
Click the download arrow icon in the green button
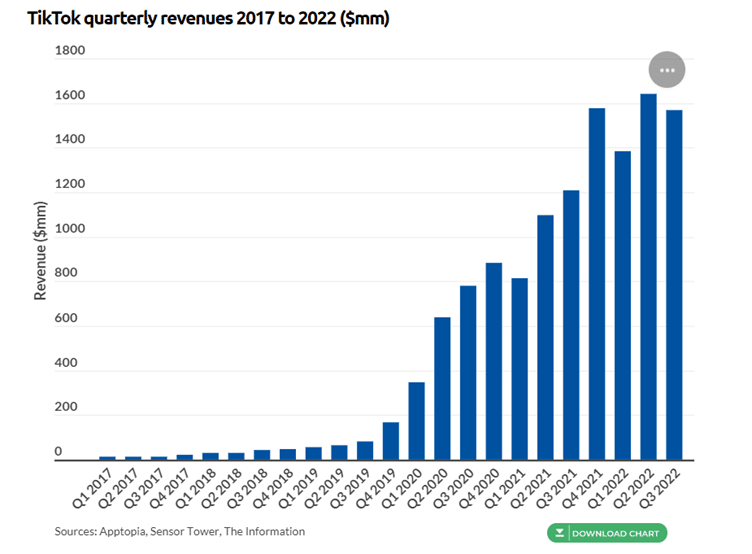560,533
